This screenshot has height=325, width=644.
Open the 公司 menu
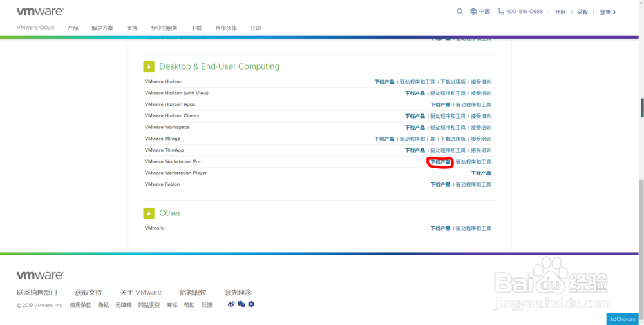tap(256, 28)
